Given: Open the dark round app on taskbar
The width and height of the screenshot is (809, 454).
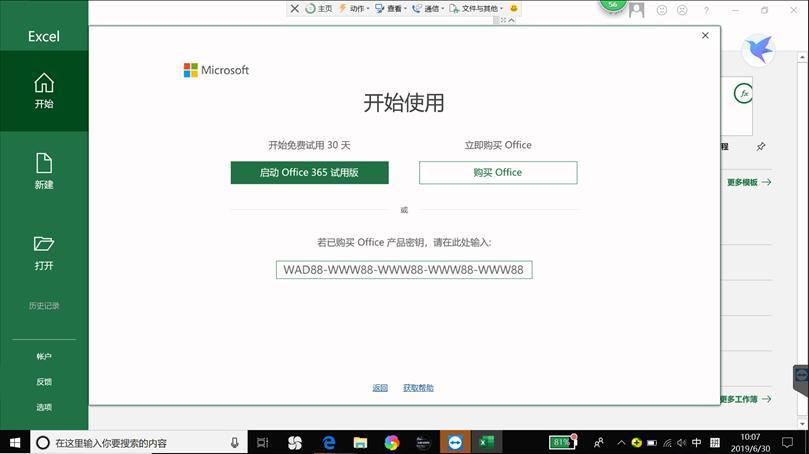Looking at the screenshot, I should [x=423, y=443].
